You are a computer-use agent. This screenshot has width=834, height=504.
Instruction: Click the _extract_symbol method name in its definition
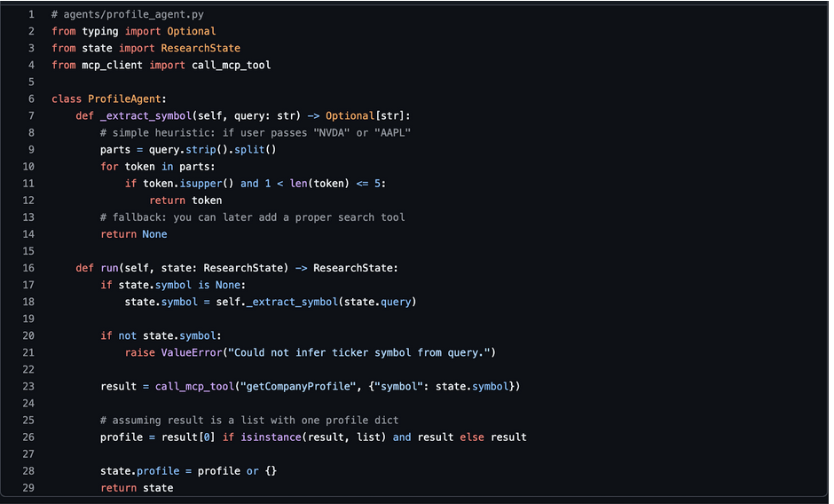[139, 116]
